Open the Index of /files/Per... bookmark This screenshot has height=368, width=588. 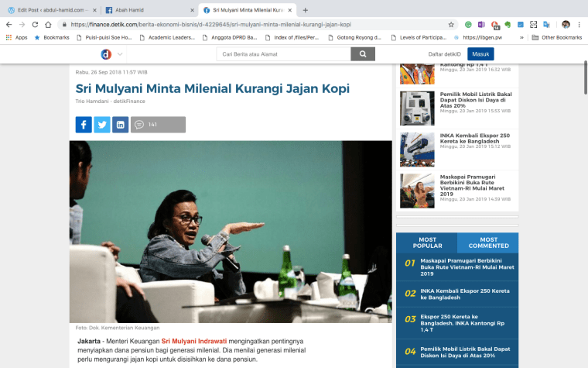click(x=292, y=37)
